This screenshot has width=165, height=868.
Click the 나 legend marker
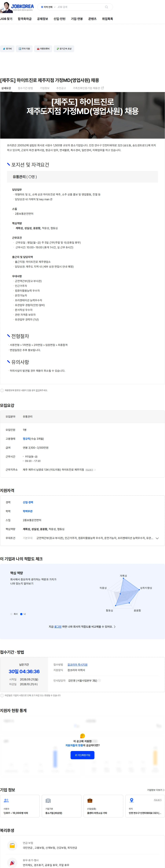(x=21, y=614)
